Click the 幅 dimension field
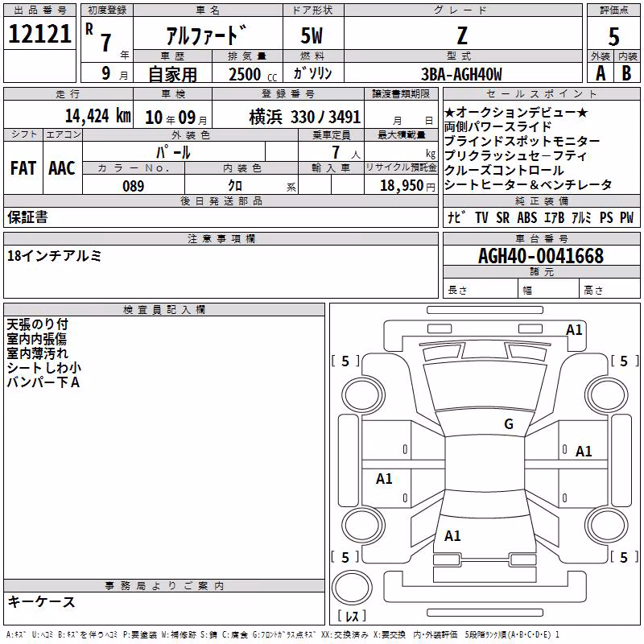644x644 pixels. tap(549, 290)
